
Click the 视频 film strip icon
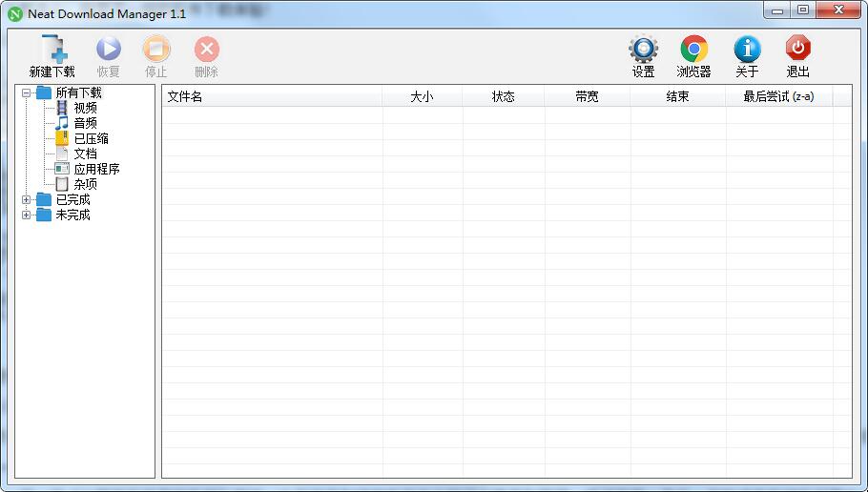click(62, 108)
